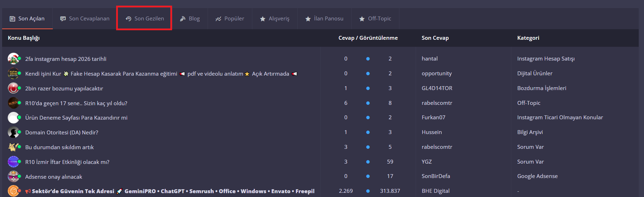Click the RSS icon beside Blog
The image size is (644, 197).
coord(183,19)
